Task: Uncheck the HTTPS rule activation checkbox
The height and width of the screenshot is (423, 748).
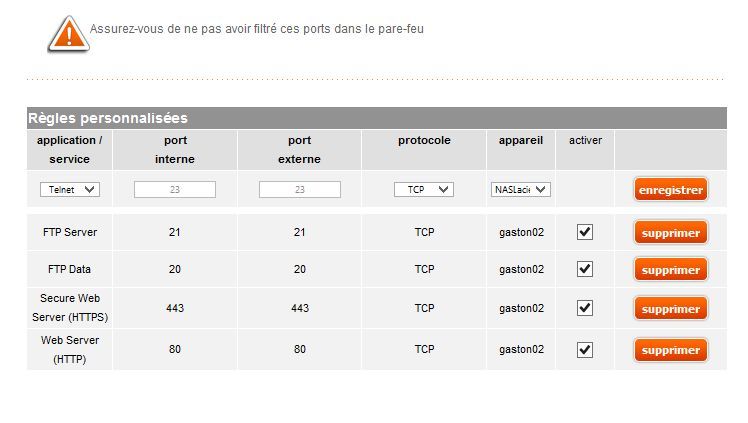Action: pyautogui.click(x=585, y=309)
